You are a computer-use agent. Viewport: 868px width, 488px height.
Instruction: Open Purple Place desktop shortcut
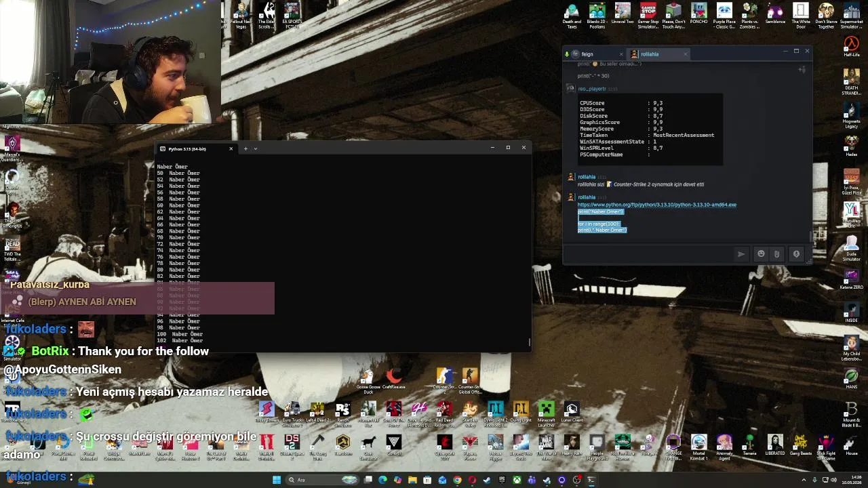pos(724,16)
